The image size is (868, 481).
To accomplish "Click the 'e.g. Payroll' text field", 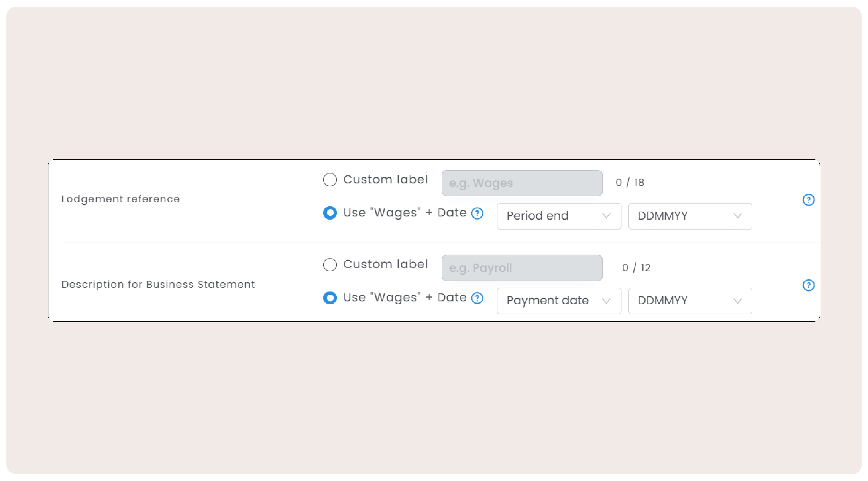I will 522,268.
